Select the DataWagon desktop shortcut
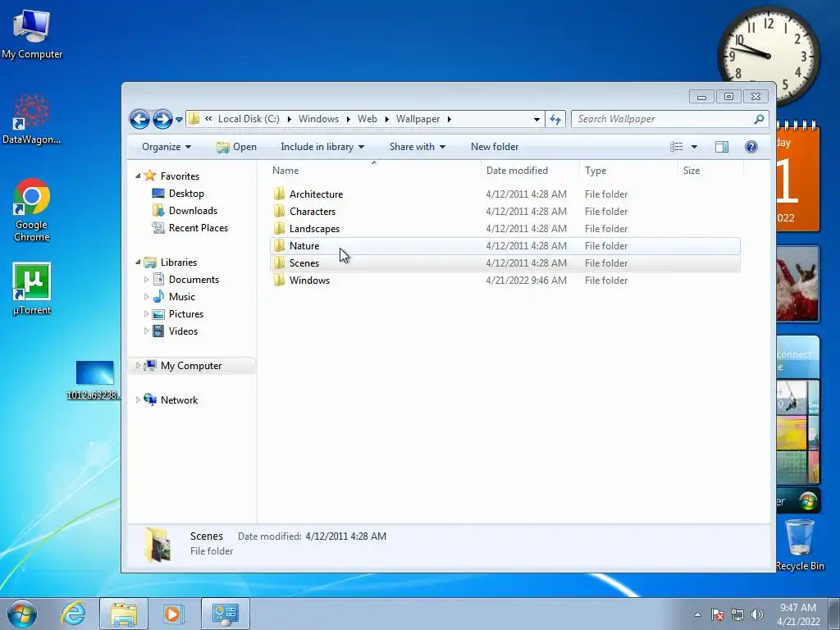Viewport: 840px width, 630px height. (x=32, y=119)
